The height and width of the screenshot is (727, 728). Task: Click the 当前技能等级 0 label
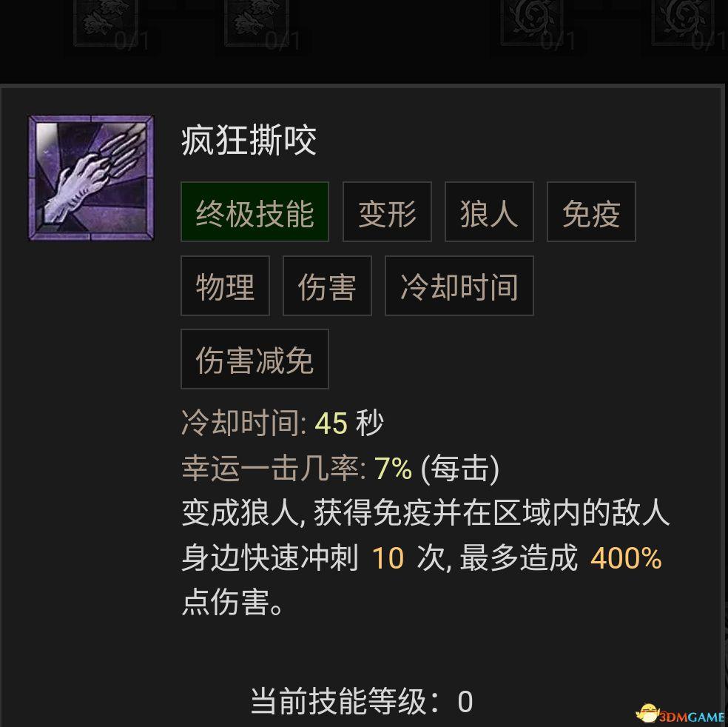pos(362,701)
